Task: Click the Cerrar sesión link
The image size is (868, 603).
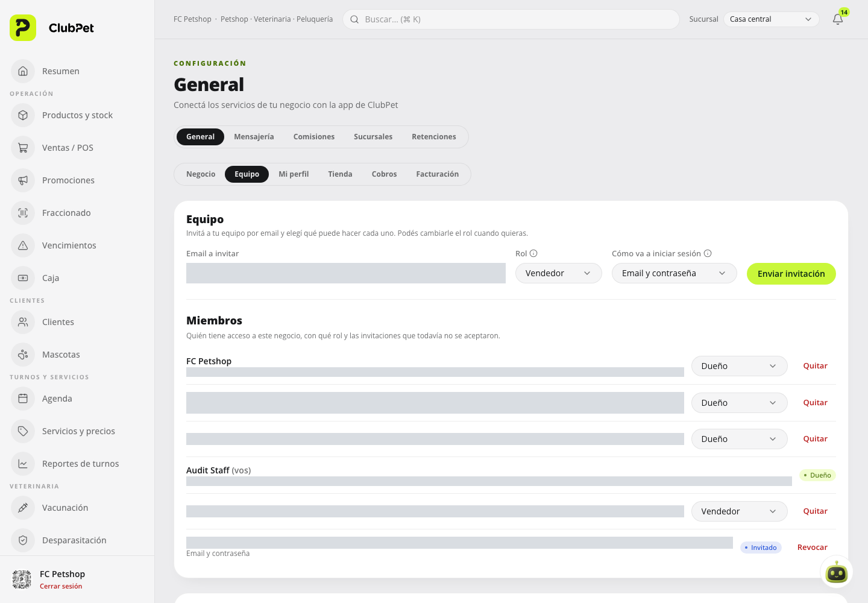Action: 61,586
